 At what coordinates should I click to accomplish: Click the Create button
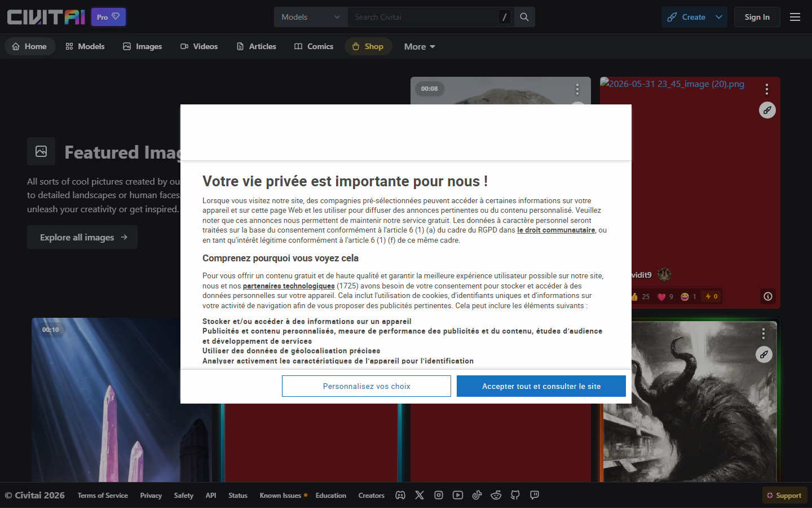687,17
